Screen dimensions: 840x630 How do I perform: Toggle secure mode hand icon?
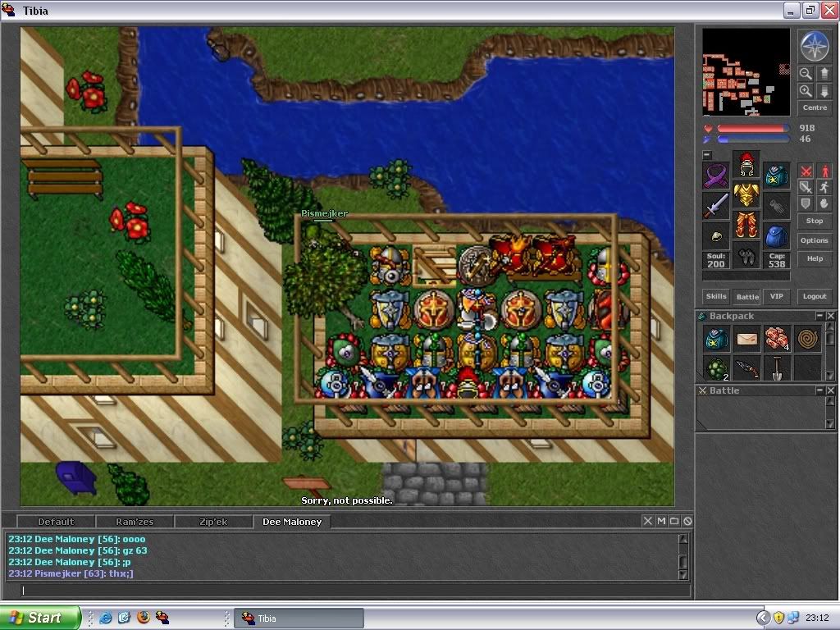pyautogui.click(x=824, y=203)
